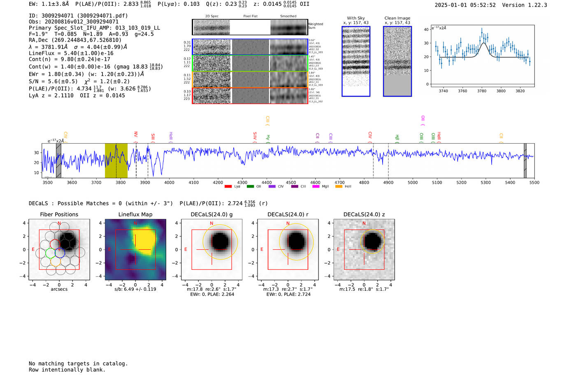576x392 pixels.
Task: Click the No matching targets in catalog text
Action: (x=78, y=364)
